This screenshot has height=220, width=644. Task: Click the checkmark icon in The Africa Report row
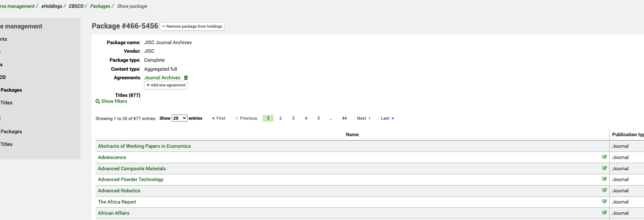pyautogui.click(x=604, y=202)
